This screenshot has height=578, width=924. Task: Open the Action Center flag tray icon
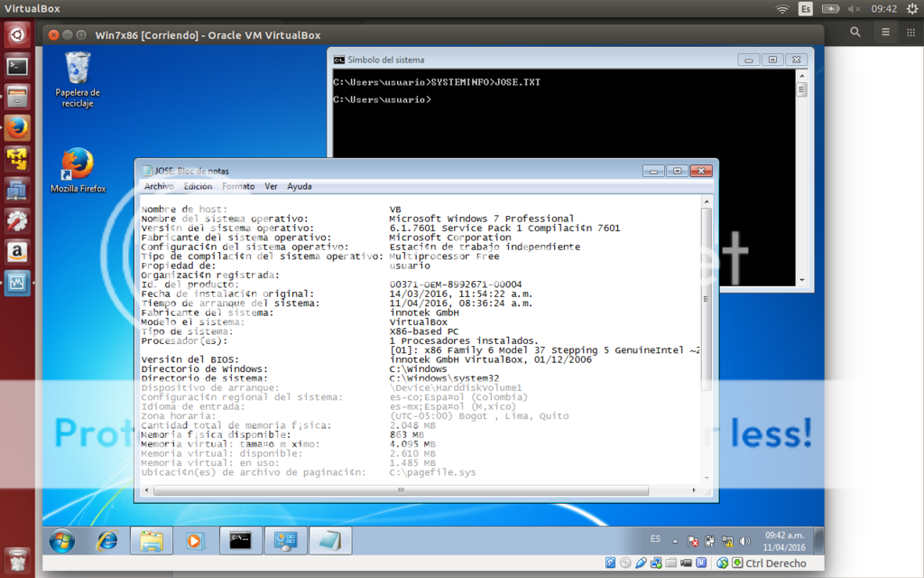[x=693, y=542]
